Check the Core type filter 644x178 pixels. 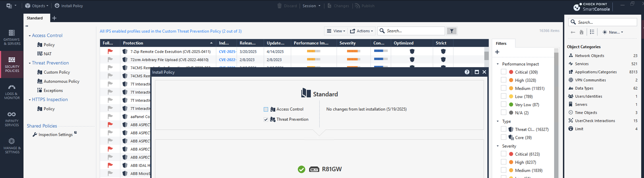tap(504, 137)
